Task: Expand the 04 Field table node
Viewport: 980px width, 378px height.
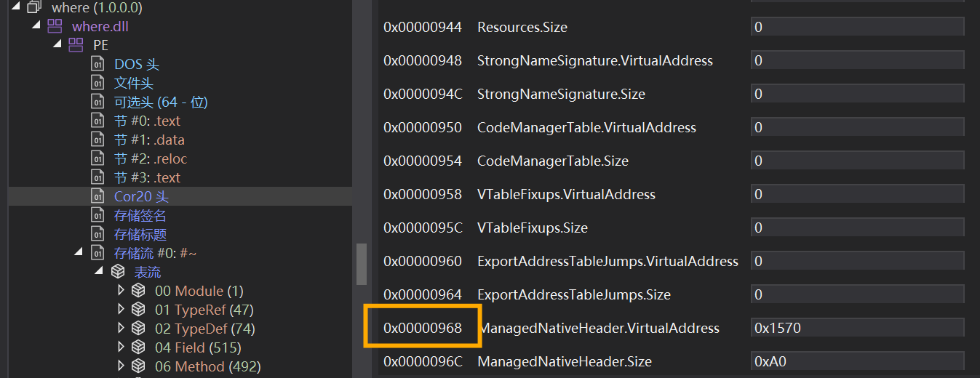Action: tap(121, 347)
